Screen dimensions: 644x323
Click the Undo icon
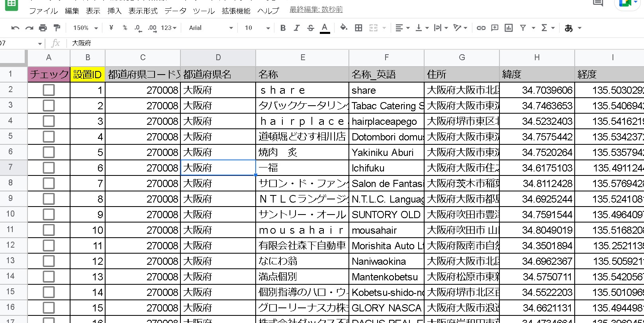point(15,28)
